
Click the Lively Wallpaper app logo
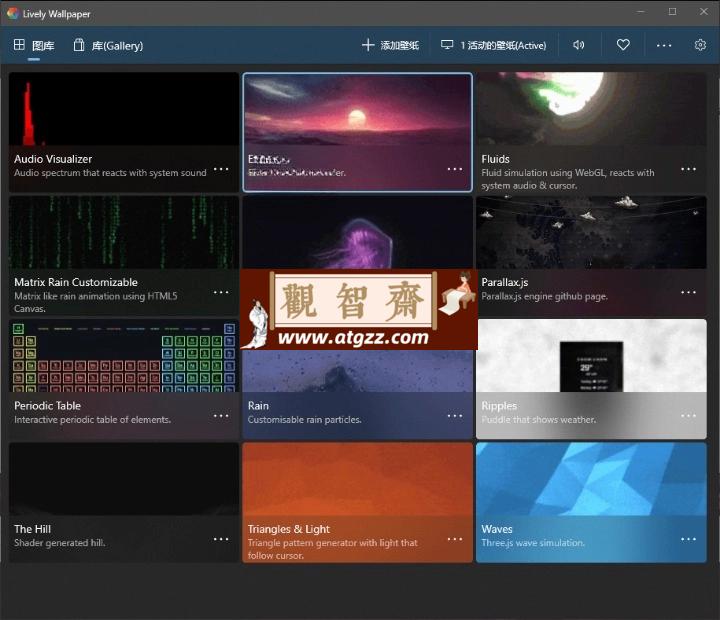coord(13,13)
